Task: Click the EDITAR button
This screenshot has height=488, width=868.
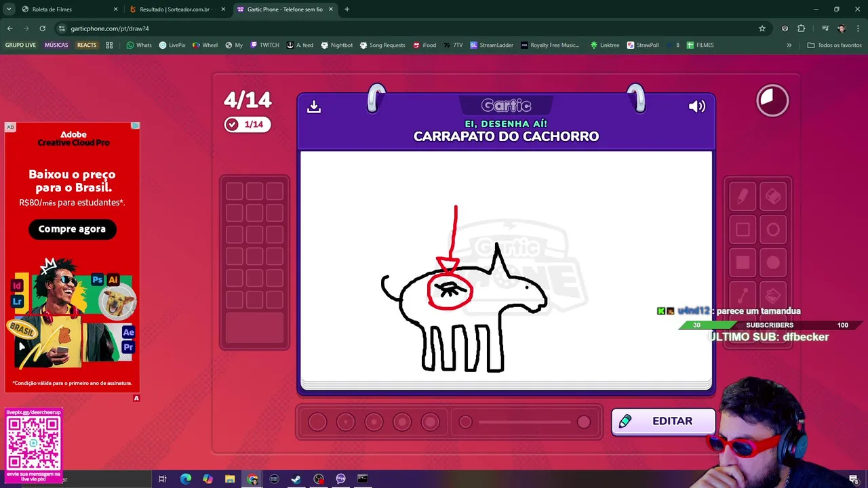Action: click(663, 422)
